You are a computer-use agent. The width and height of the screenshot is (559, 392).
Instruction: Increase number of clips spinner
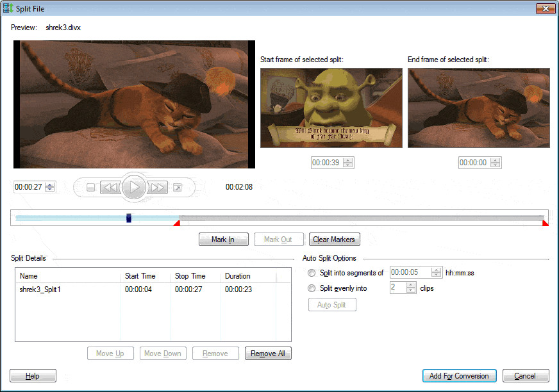point(411,285)
